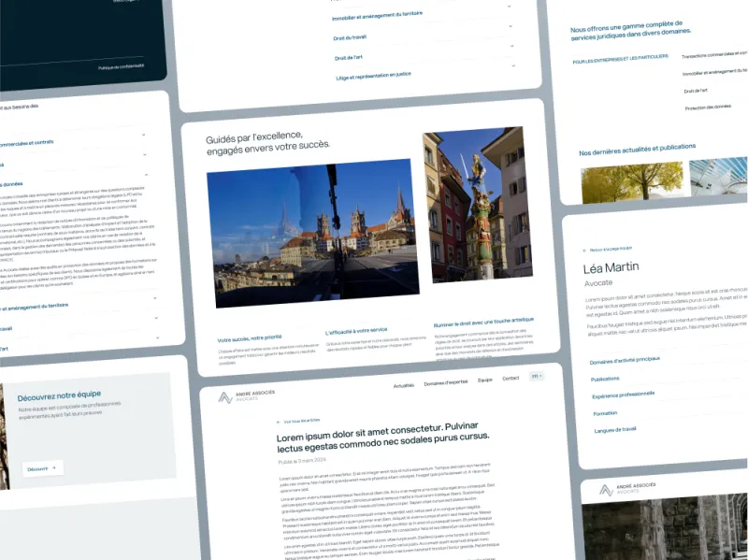Click the "Litige et représentation en justice" row label
This screenshot has height=560, width=748.
(373, 76)
